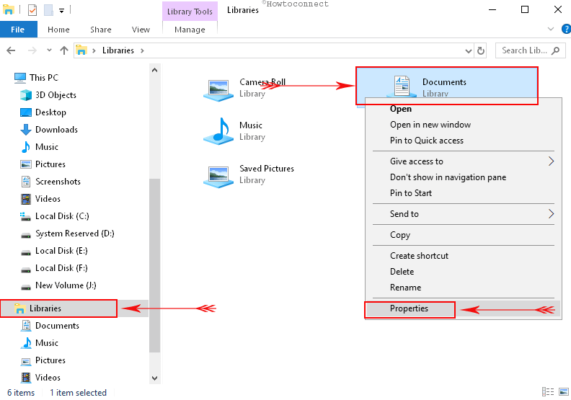Viewport: 571px width, 400px height.
Task: Go up one level with up arrow
Action: (64, 50)
